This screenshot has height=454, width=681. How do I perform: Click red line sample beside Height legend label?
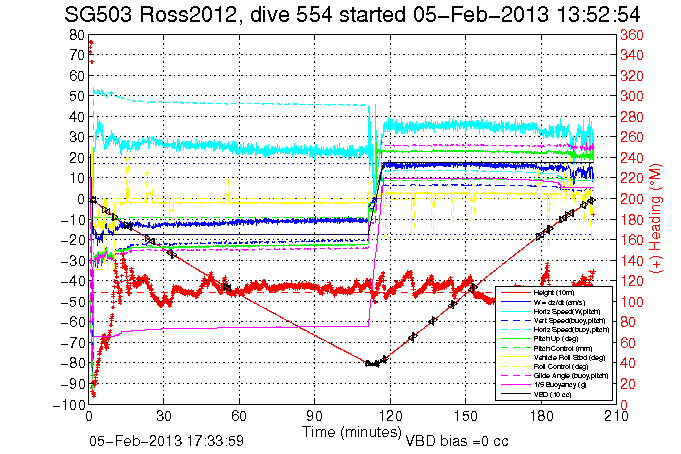pyautogui.click(x=516, y=293)
